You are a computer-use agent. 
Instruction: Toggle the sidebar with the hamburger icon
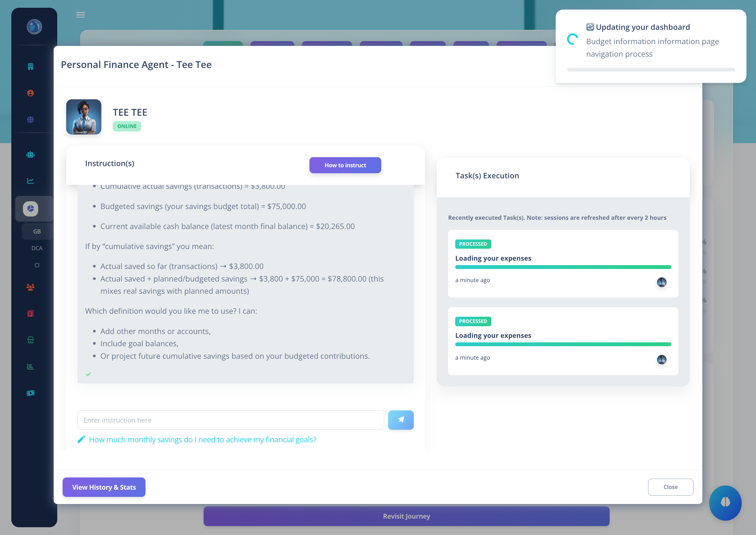pos(80,15)
